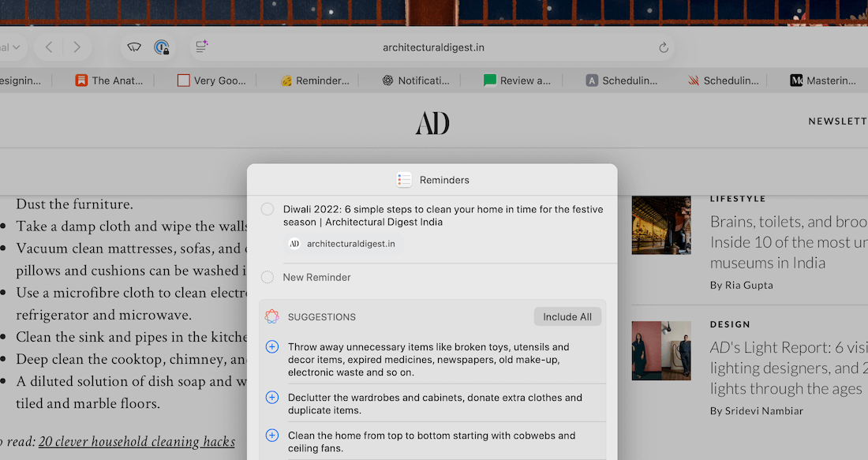
Task: Mark the Diwali 2022 reminder as complete
Action: (268, 209)
